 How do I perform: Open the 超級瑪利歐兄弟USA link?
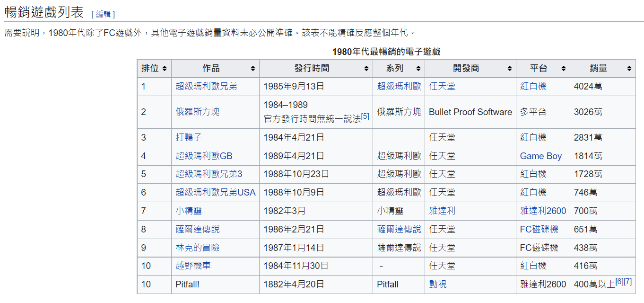tap(215, 193)
